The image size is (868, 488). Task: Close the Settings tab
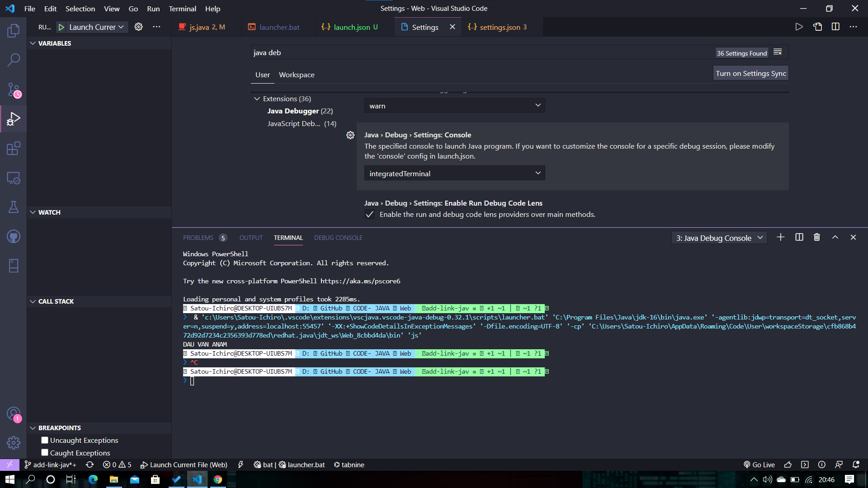coord(452,27)
